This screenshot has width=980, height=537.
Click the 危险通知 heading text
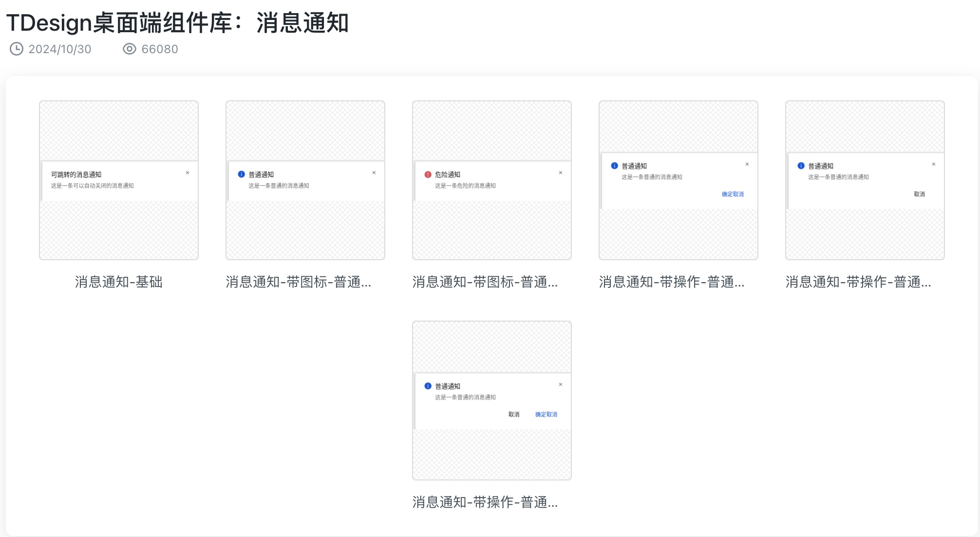(448, 174)
